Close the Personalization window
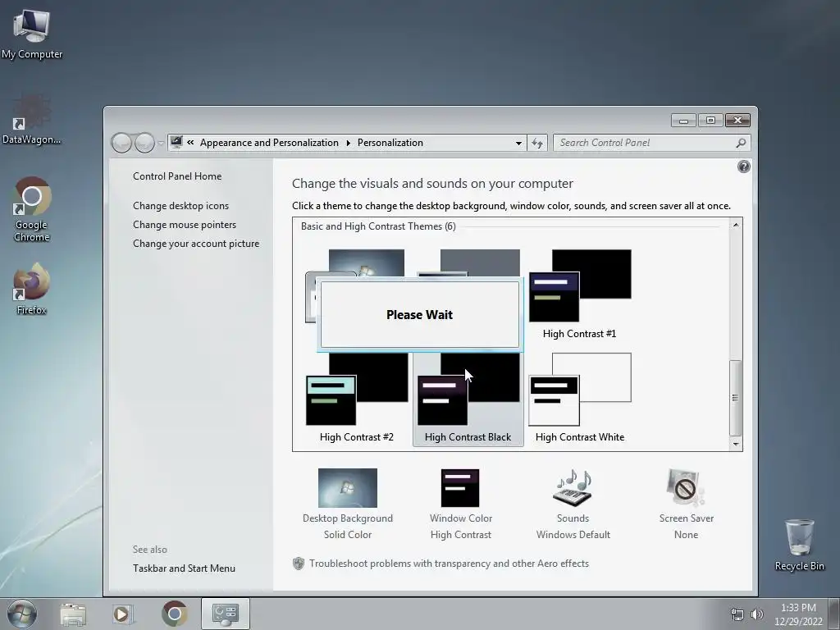The width and height of the screenshot is (840, 630). point(737,121)
